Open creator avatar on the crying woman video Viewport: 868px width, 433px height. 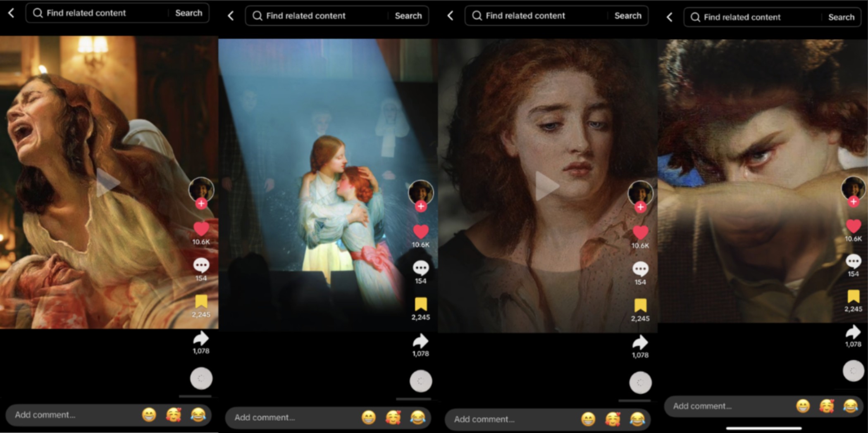[201, 189]
